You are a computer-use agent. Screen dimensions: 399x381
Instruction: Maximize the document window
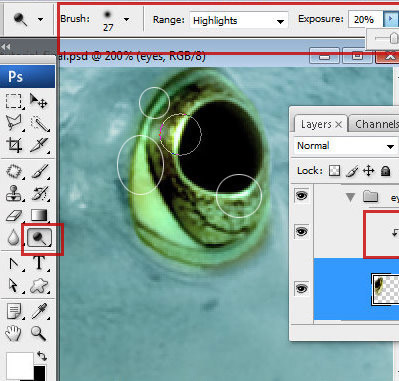pos(357,56)
